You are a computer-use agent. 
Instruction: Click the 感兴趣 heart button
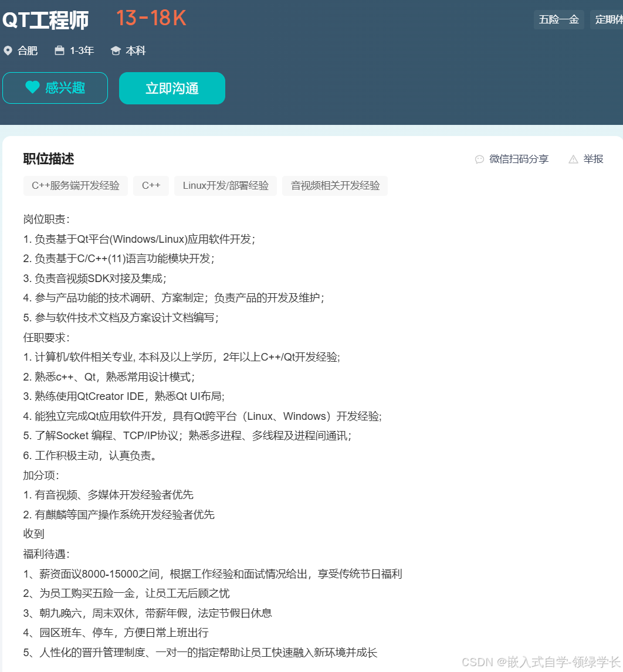click(55, 88)
